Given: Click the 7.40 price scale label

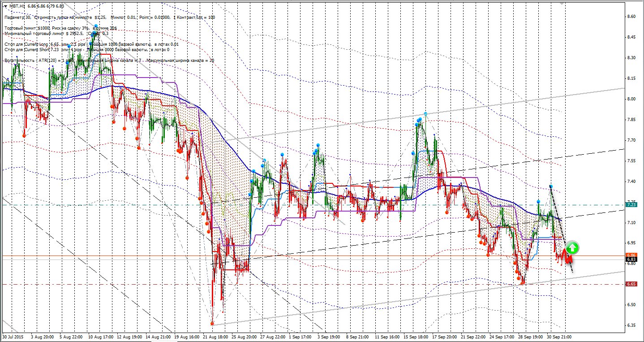Looking at the screenshot, I should pos(632,182).
